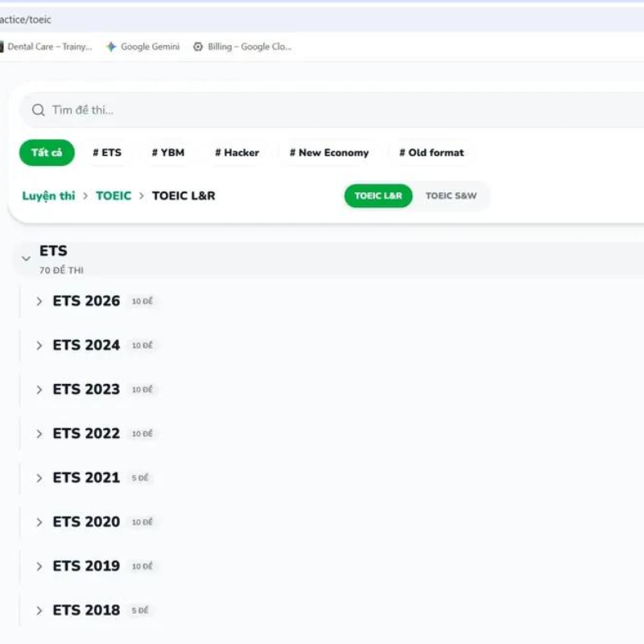This screenshot has height=644, width=644.
Task: Open the Google Gemini bookmark icon
Action: coord(111,47)
